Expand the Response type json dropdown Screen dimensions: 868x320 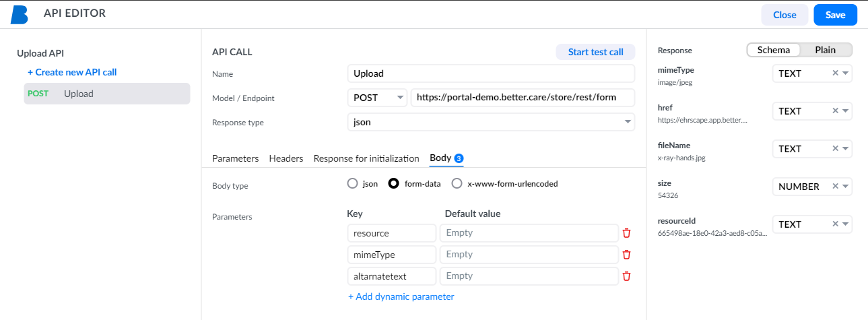[x=491, y=122]
